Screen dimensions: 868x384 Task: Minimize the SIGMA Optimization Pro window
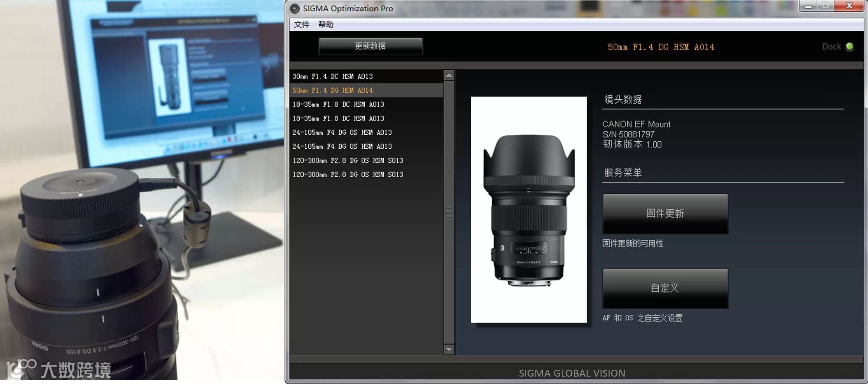pyautogui.click(x=808, y=6)
